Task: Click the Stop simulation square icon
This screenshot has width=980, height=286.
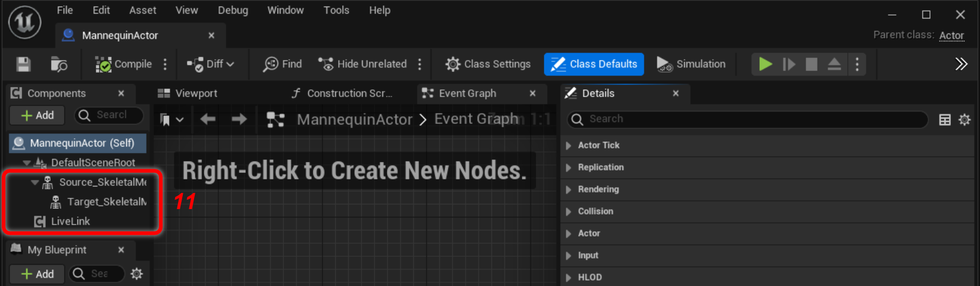Action: coord(811,64)
